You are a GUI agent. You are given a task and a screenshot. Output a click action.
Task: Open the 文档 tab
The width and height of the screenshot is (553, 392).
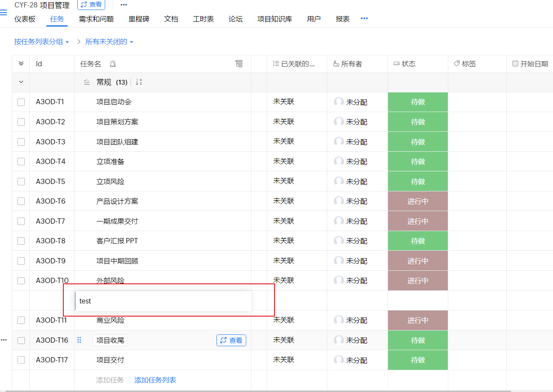click(171, 19)
